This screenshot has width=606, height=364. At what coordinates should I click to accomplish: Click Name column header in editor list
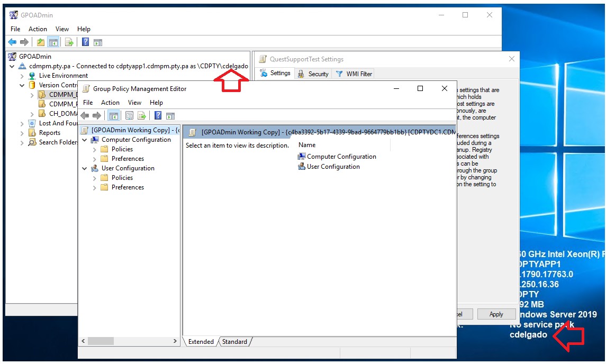coord(307,145)
